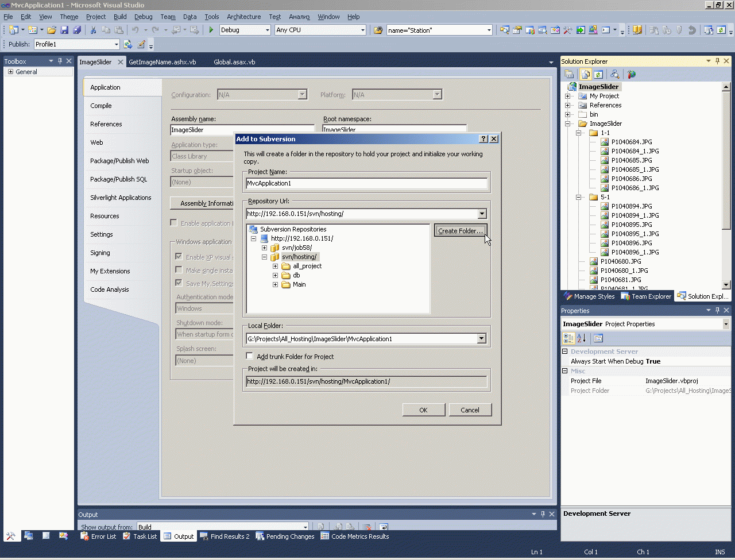Click the publish settings edit icon
This screenshot has width=735, height=560.
141,44
